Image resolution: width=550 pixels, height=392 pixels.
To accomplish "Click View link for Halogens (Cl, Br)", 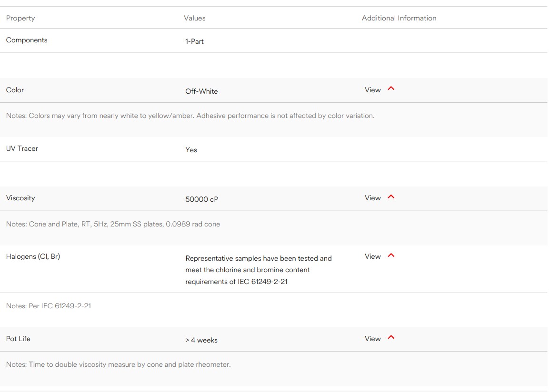I will click(372, 256).
